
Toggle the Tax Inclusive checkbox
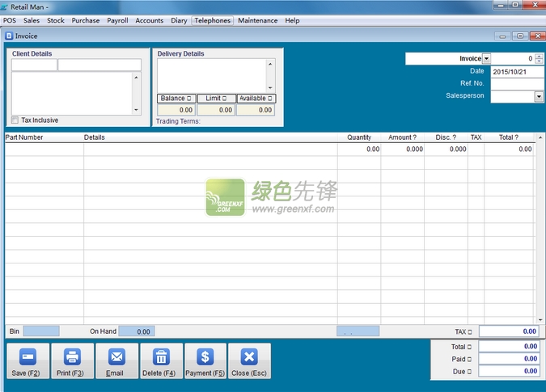15,120
